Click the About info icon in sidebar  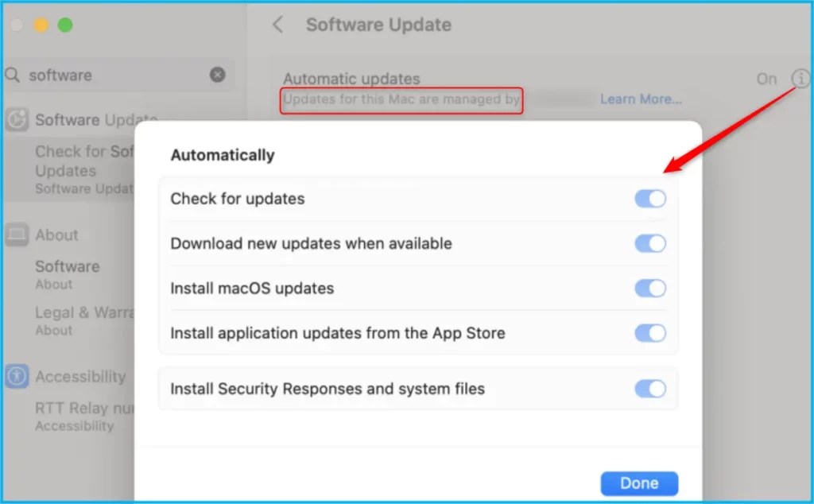[19, 235]
